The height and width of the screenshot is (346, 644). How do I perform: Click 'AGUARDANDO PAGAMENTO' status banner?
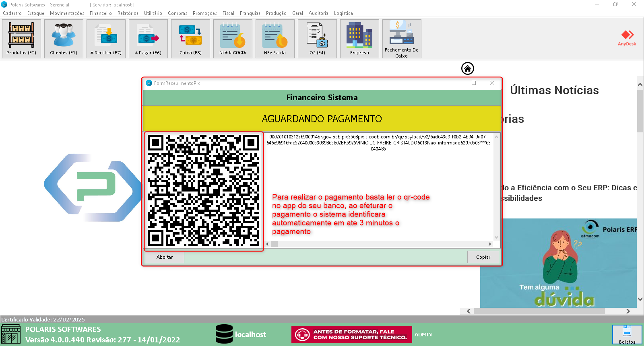pyautogui.click(x=322, y=119)
